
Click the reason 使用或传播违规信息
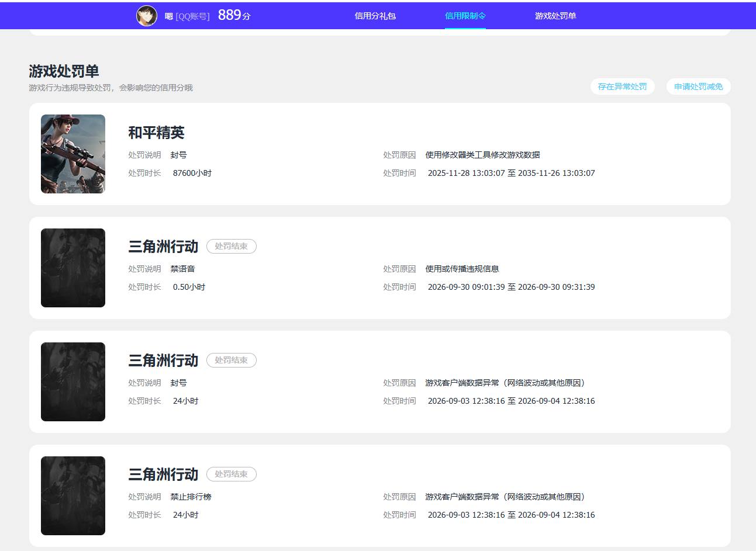click(x=462, y=269)
